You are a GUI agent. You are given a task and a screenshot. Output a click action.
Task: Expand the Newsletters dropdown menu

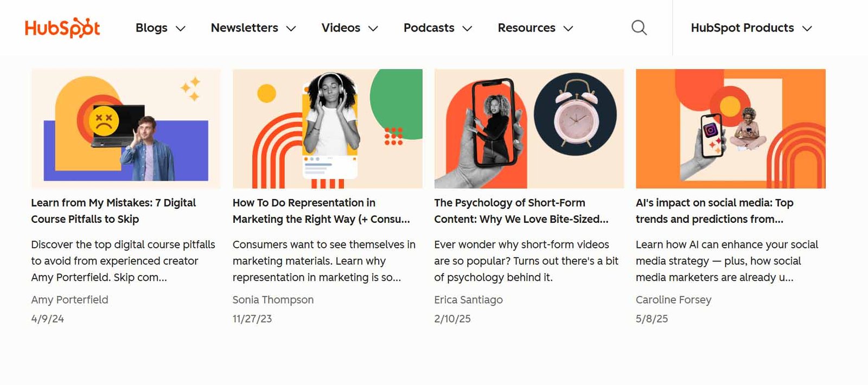tap(253, 28)
